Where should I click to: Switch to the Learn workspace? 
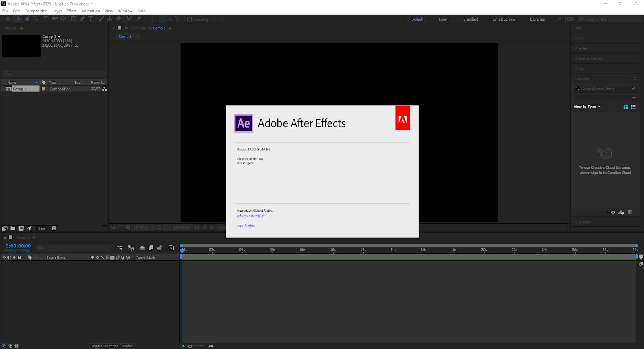point(444,19)
